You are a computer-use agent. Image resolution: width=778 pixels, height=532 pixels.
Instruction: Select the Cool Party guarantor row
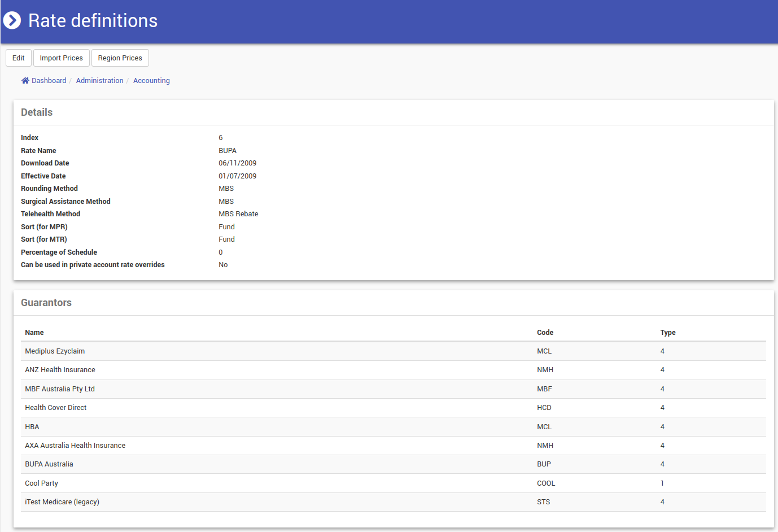tap(394, 483)
